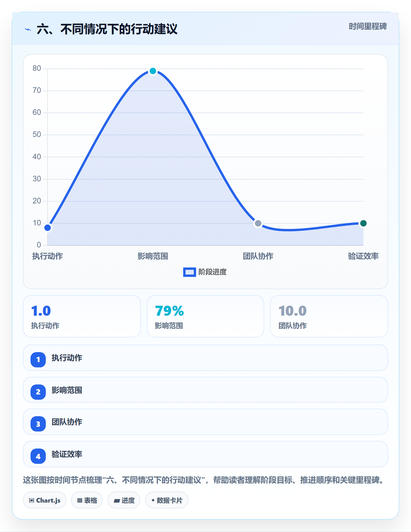411x532 pixels.
Task: Click the y-axis value 50
Action: [x=37, y=135]
